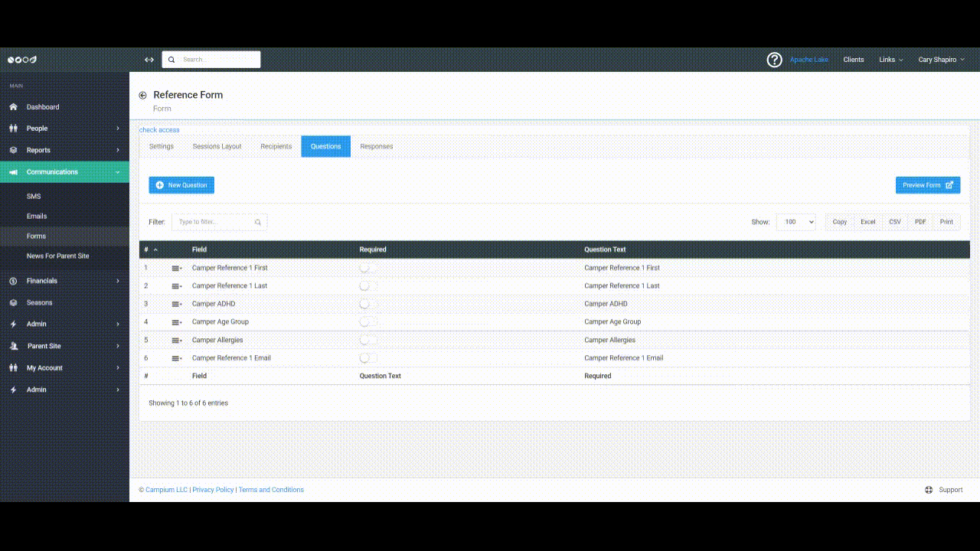Click the Support lifebuoy icon

coord(929,490)
